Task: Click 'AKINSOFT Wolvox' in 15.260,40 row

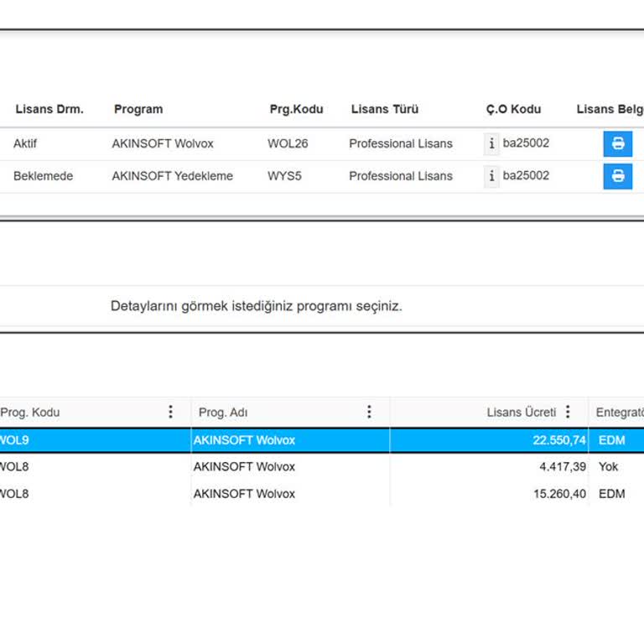Action: [x=244, y=494]
